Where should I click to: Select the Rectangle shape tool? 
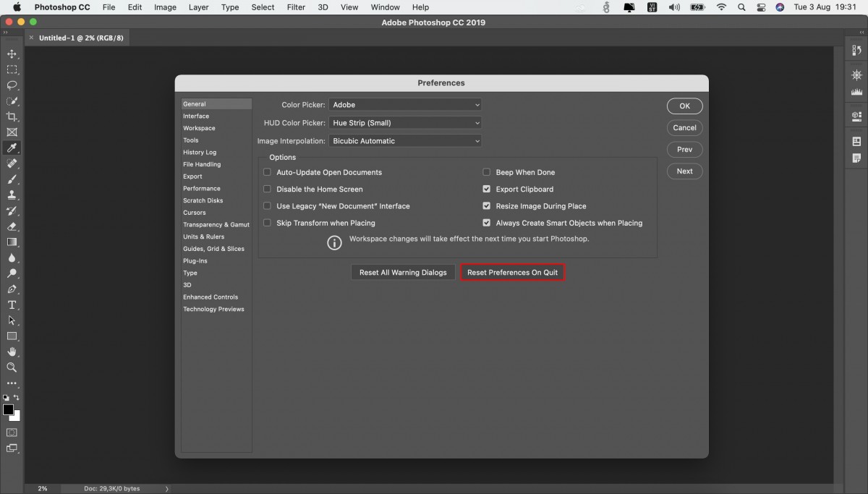click(x=12, y=336)
